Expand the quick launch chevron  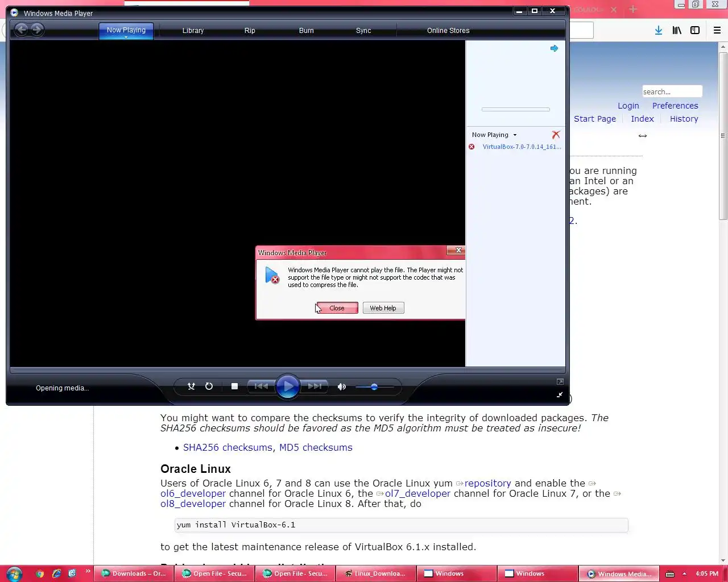coord(88,571)
